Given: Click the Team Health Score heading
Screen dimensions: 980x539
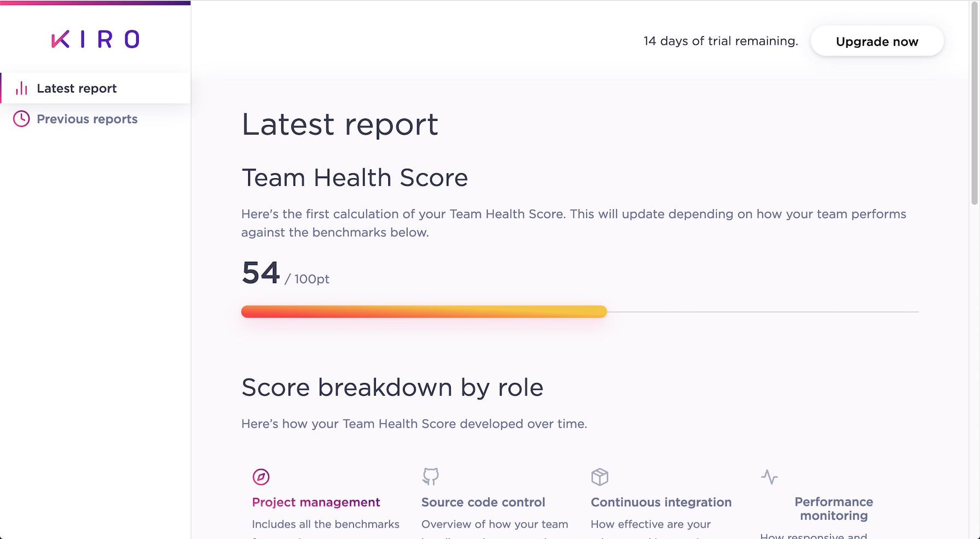Looking at the screenshot, I should 354,178.
